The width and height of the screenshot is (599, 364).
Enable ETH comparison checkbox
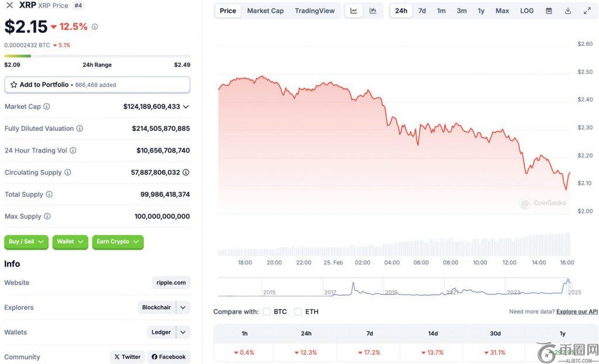click(298, 312)
